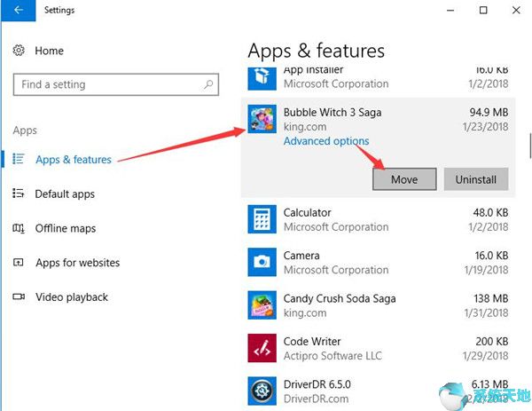Viewport: 532px width, 411px height.
Task: Click the App Installer icon
Action: (262, 76)
